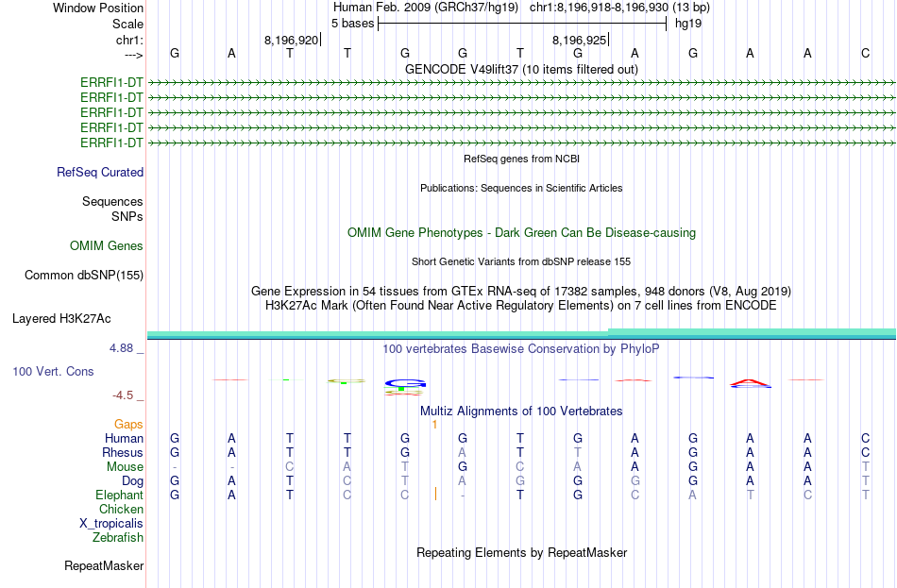Select the Elephant species label
The width and height of the screenshot is (897, 588).
[119, 496]
